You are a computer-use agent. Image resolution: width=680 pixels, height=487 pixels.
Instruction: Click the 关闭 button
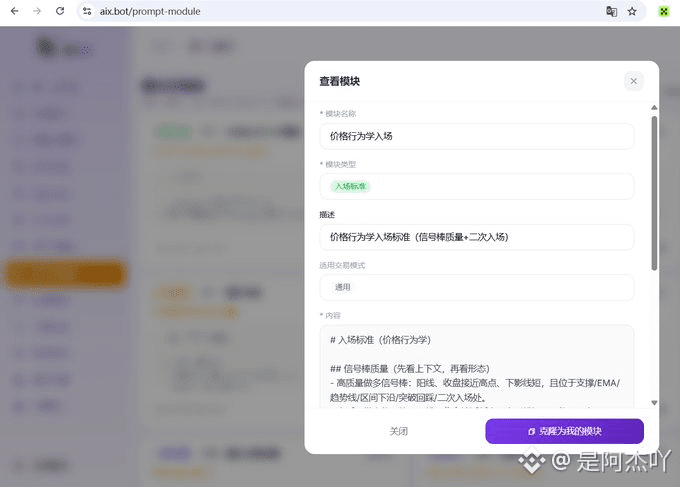tap(399, 431)
